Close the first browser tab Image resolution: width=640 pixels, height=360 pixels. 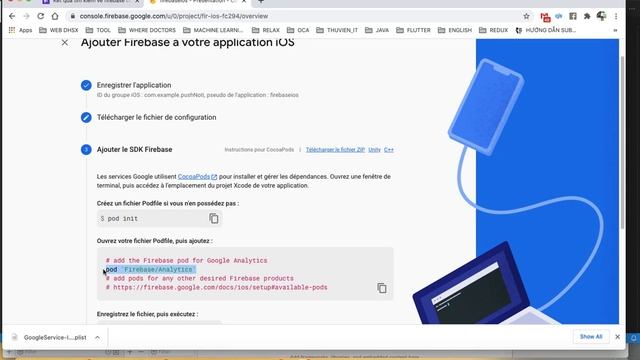click(x=137, y=2)
